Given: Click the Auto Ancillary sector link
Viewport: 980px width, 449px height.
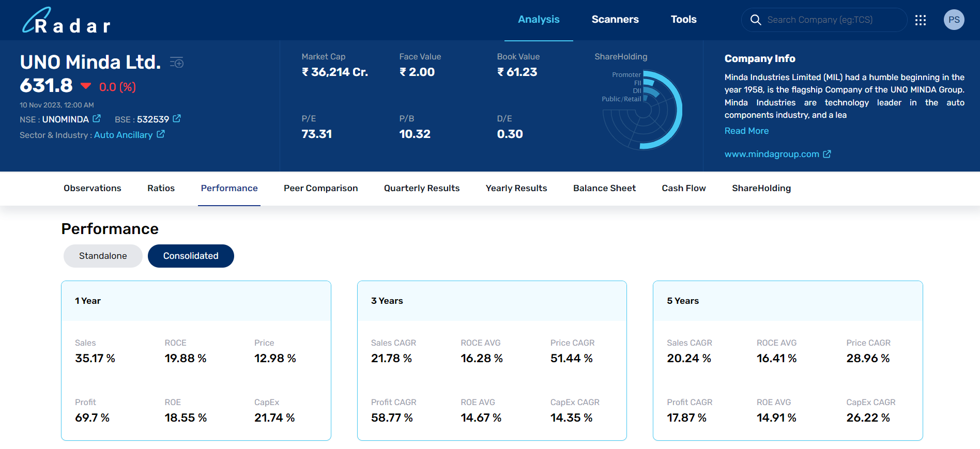Looking at the screenshot, I should point(123,135).
